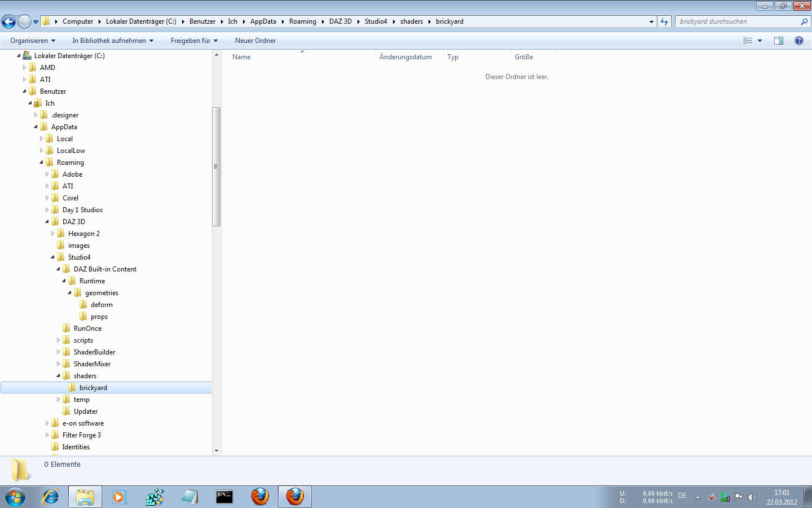This screenshot has height=508, width=812.
Task: Select the Ich user folder icon
Action: (x=38, y=103)
